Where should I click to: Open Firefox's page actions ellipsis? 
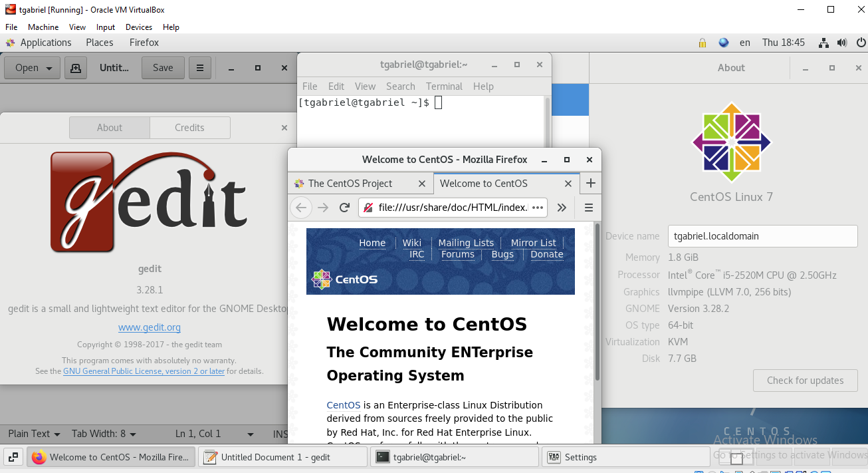(x=538, y=208)
